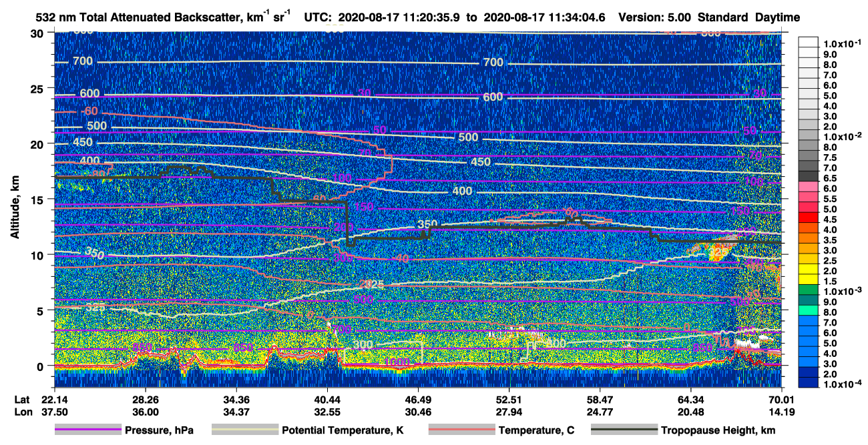Viewport: 868px width, 445px height.
Task: Click the latitude value '58.47'
Action: click(x=600, y=399)
